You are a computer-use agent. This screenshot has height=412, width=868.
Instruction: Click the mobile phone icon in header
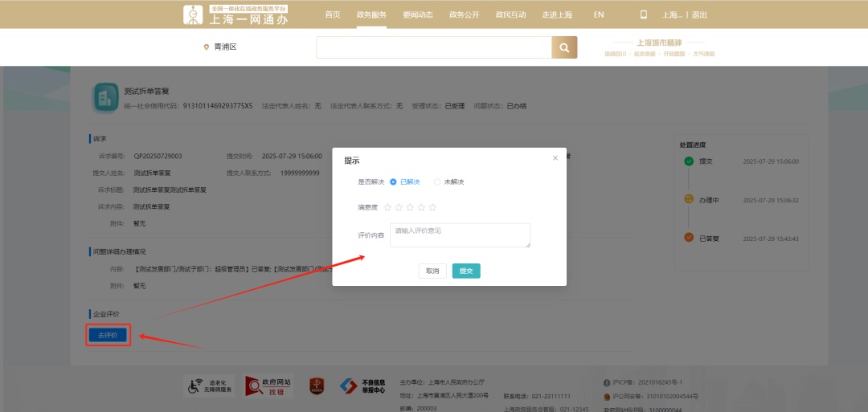tap(643, 15)
